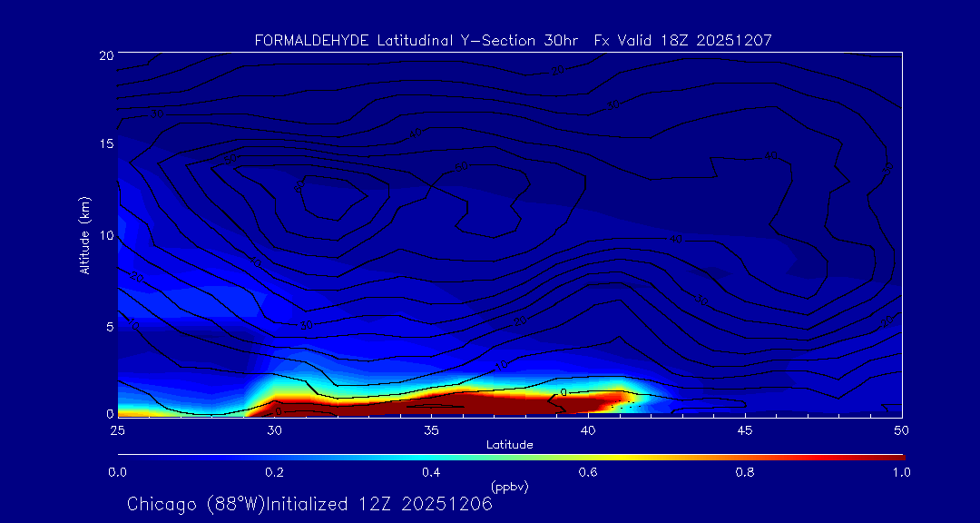Click altitude axis tick label 10

click(105, 235)
